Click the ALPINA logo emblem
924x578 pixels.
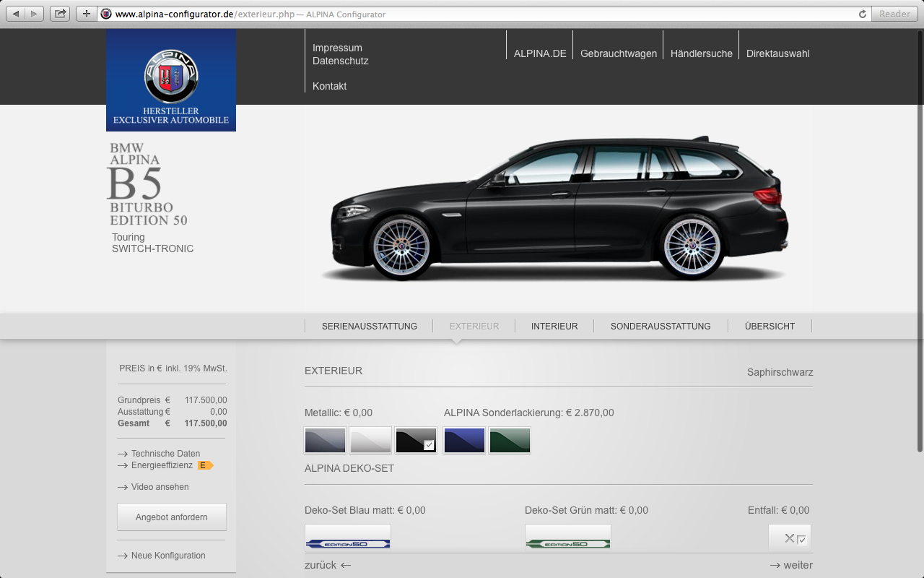(171, 76)
